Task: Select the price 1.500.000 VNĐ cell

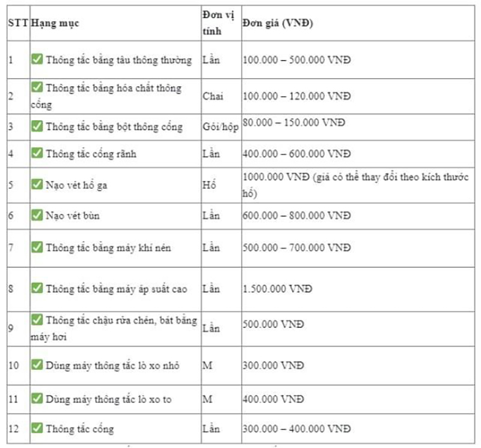Action: pos(277,289)
